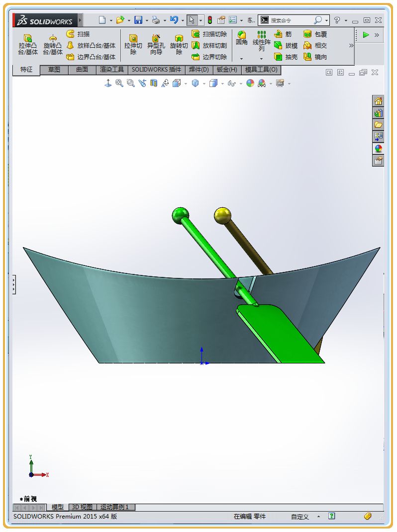This screenshot has height=532, width=397.
Task: Click the file properties icon in top toolbar
Action: 221,20
